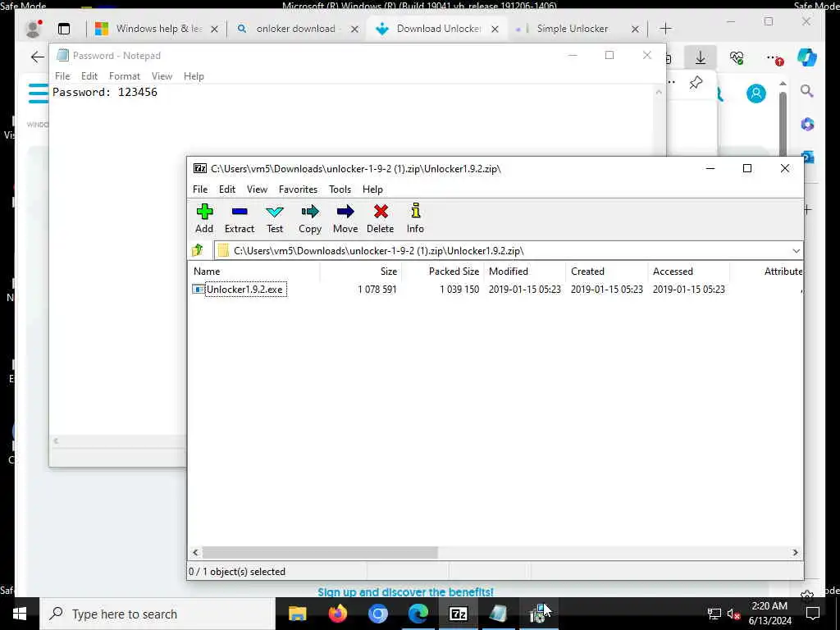Launch Firefox from taskbar
Image resolution: width=840 pixels, height=630 pixels.
(337, 614)
